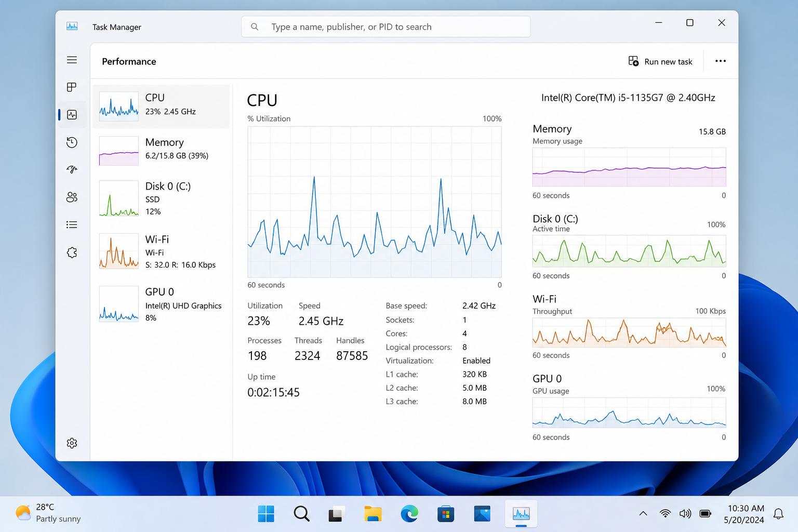This screenshot has height=532, width=798.
Task: Click the Performance page heading
Action: click(129, 61)
